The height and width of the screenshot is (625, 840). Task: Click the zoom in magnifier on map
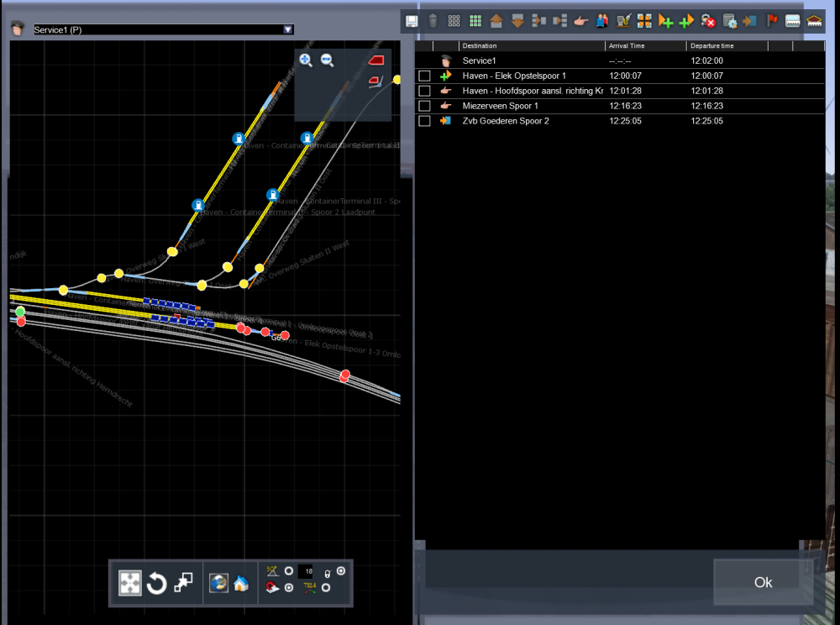pyautogui.click(x=306, y=60)
